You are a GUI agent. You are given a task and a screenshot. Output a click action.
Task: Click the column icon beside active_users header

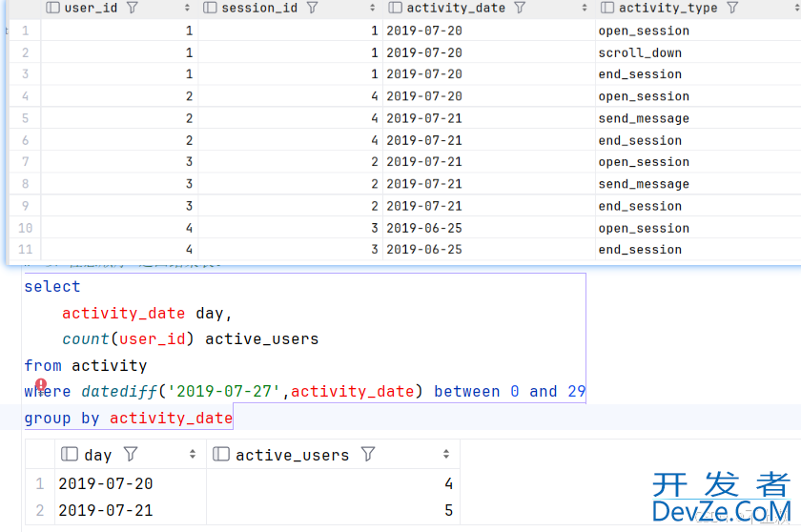pyautogui.click(x=220, y=454)
